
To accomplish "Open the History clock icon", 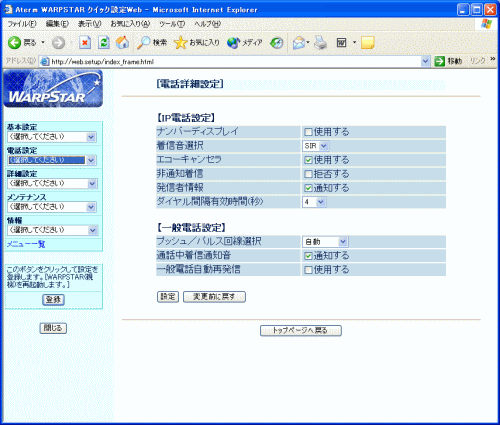I will tap(277, 43).
